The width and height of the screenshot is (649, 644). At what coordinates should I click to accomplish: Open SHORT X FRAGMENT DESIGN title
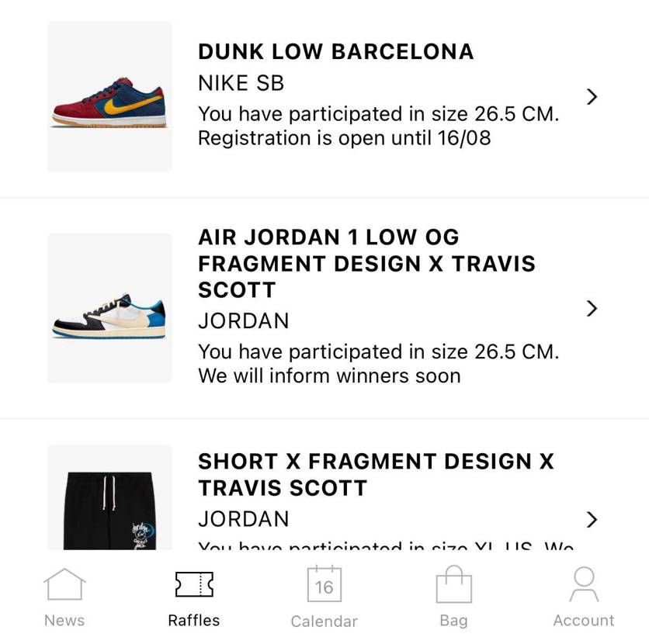coord(376,474)
